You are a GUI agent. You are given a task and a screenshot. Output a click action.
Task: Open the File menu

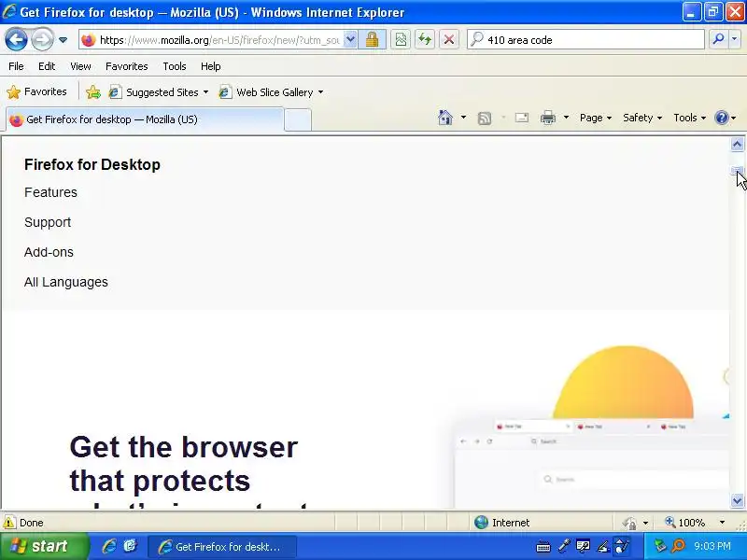point(16,66)
